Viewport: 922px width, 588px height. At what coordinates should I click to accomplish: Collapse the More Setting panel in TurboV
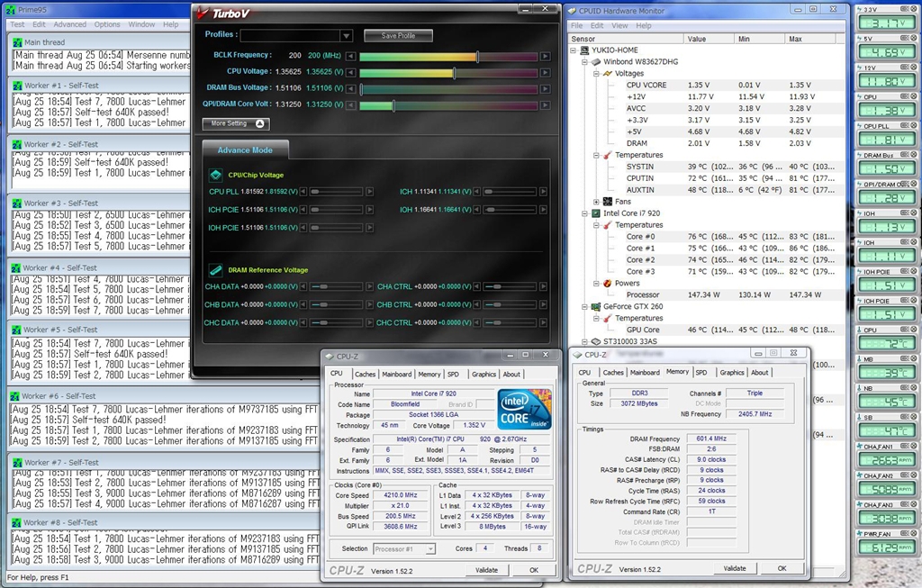[x=260, y=123]
